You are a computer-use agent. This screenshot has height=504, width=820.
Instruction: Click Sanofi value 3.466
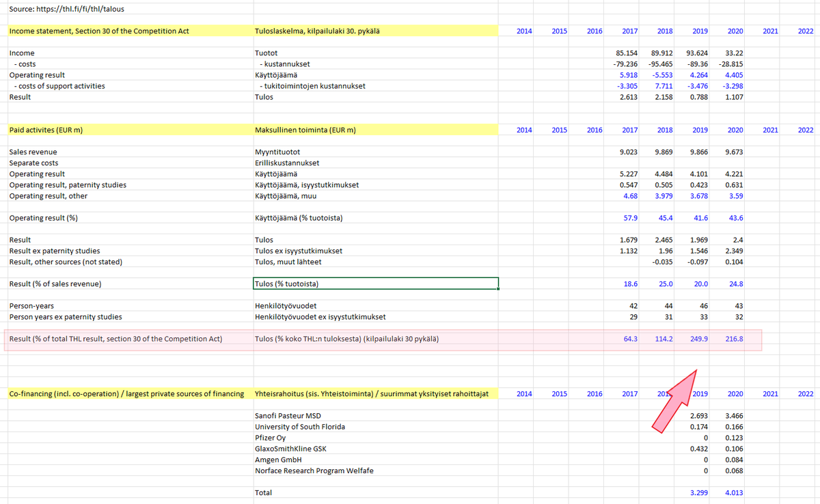[x=734, y=416]
